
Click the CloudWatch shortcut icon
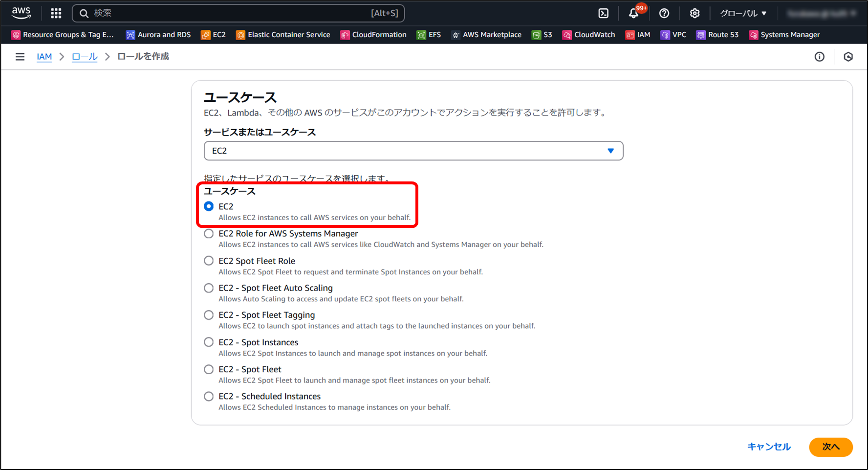coord(567,35)
